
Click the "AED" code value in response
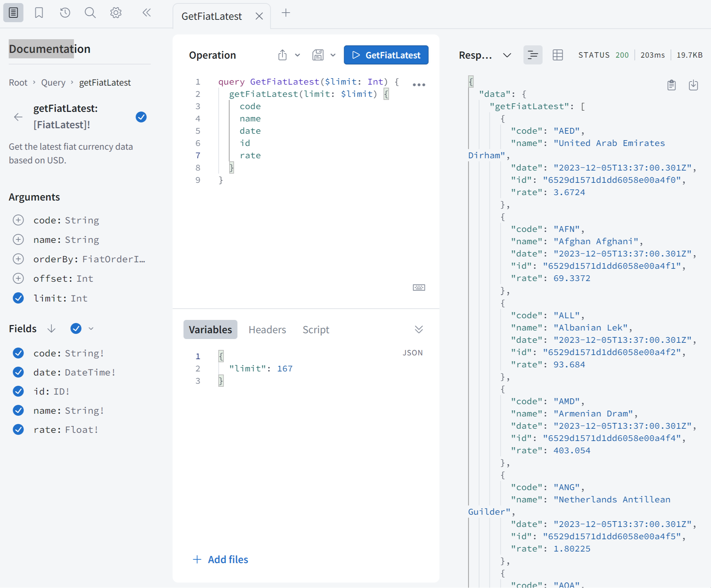[567, 131]
